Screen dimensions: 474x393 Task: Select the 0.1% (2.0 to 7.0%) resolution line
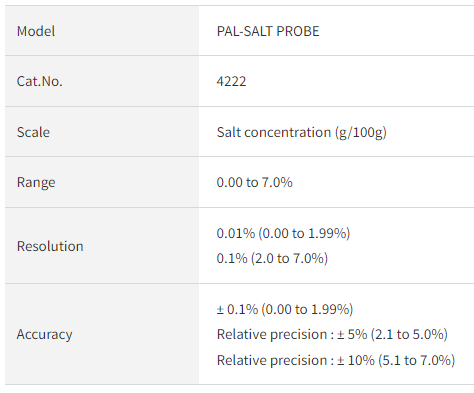tap(272, 258)
